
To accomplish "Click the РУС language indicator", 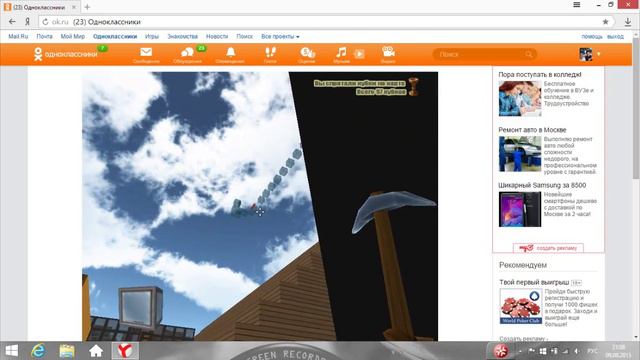I will (x=592, y=351).
